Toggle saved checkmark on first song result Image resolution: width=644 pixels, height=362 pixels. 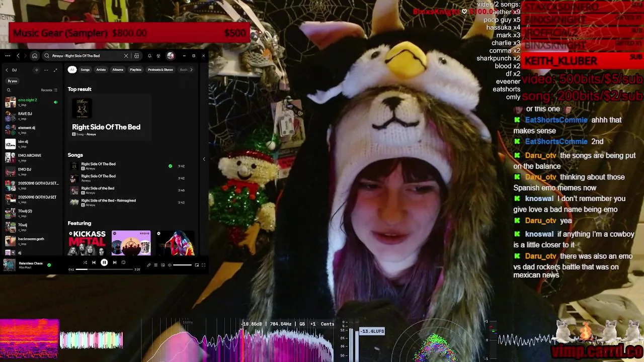click(x=170, y=166)
